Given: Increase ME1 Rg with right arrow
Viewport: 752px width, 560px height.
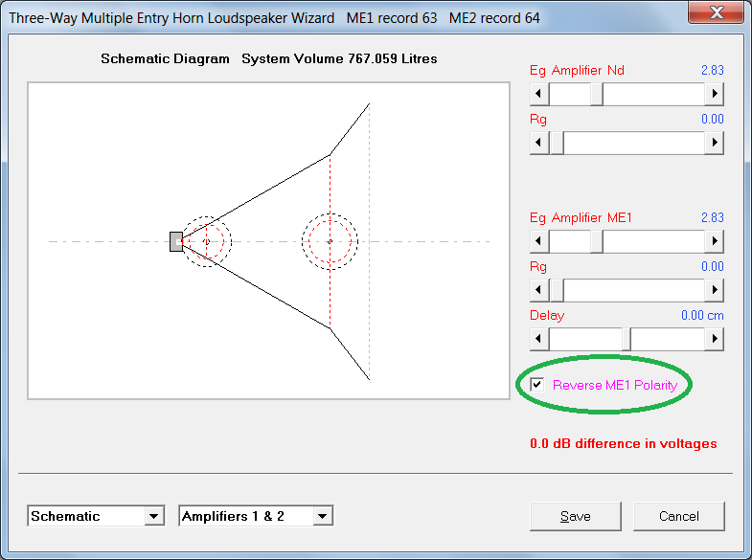Looking at the screenshot, I should (714, 290).
